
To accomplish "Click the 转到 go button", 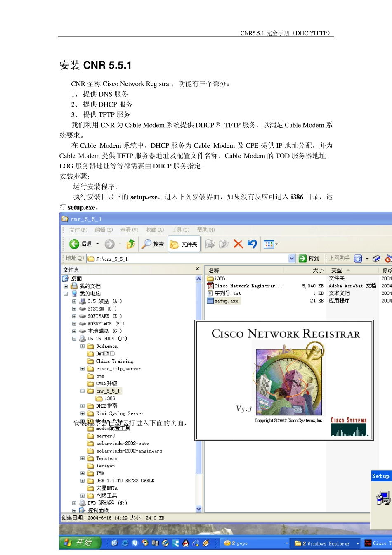I will [x=309, y=259].
